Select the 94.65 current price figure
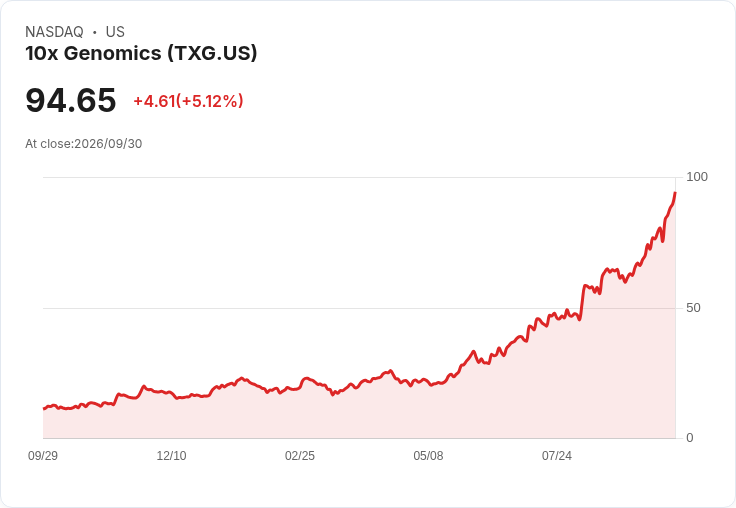The width and height of the screenshot is (736, 508). click(x=70, y=100)
